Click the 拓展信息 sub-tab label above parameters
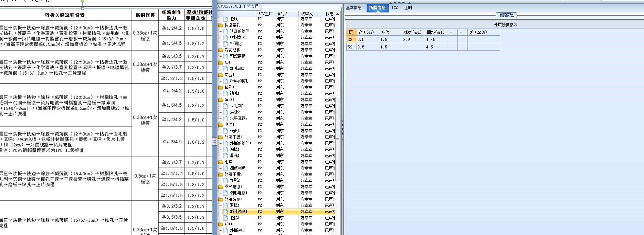Screen dimensions: 644x235 tap(506, 15)
